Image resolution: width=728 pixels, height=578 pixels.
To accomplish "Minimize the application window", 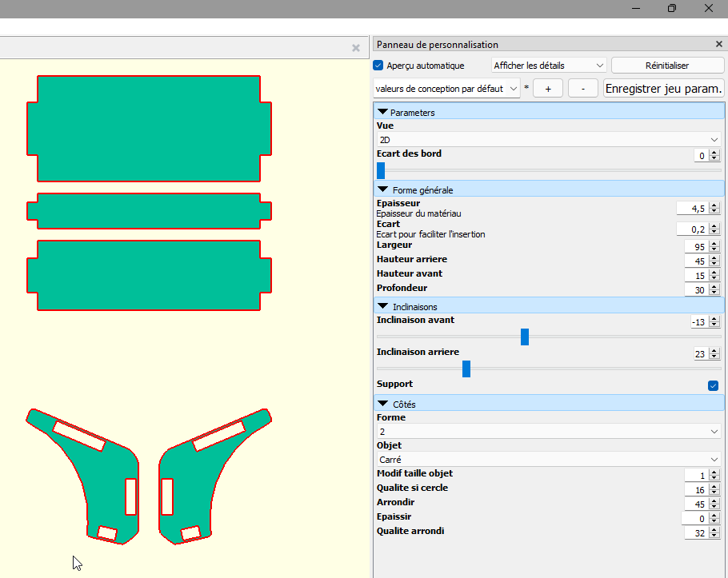I will [x=635, y=9].
